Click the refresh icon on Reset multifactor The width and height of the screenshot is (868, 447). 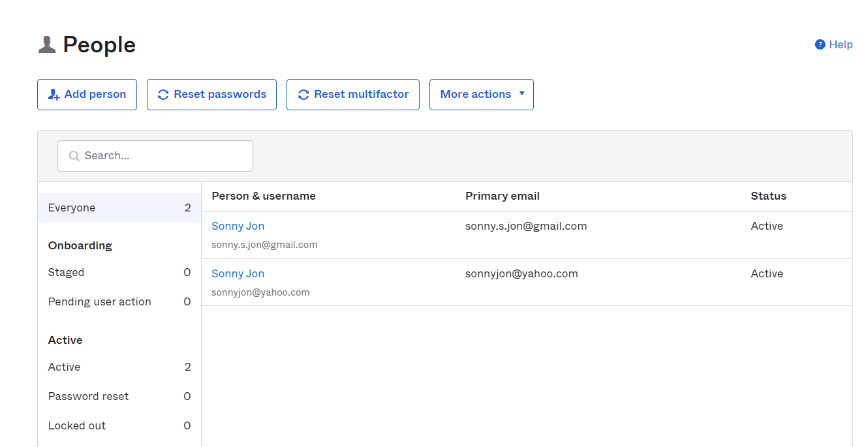[303, 94]
